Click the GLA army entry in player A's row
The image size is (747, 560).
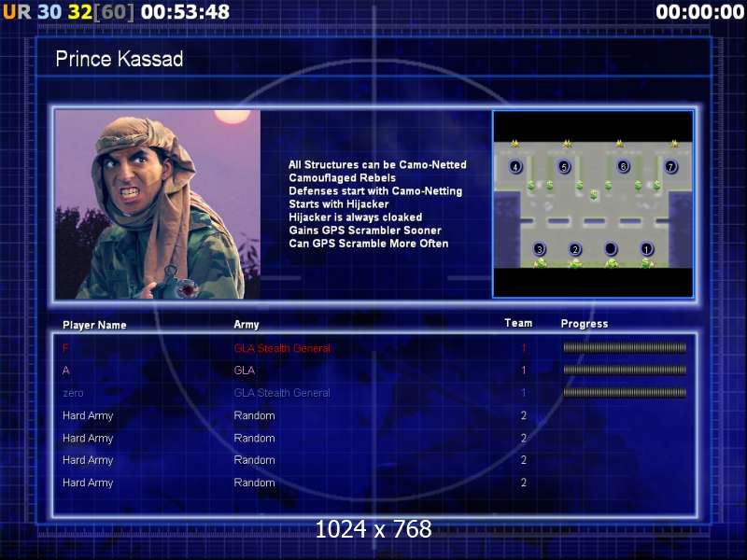click(245, 370)
